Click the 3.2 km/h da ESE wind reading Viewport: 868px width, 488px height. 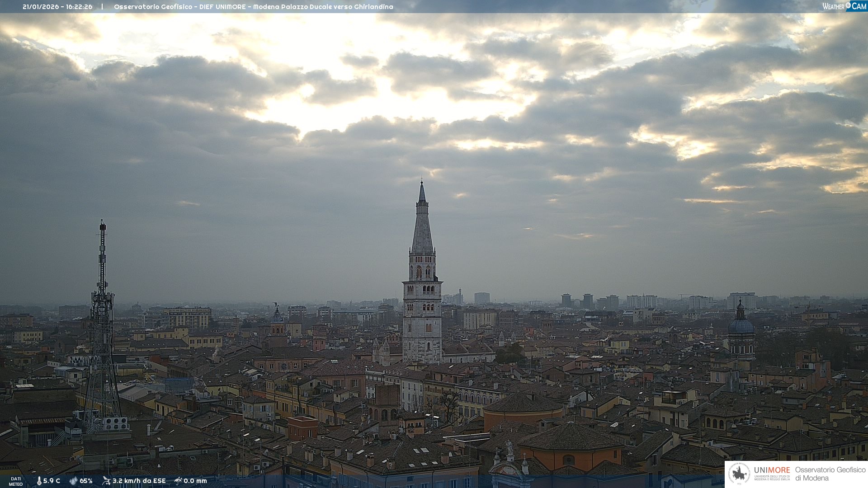click(x=139, y=481)
